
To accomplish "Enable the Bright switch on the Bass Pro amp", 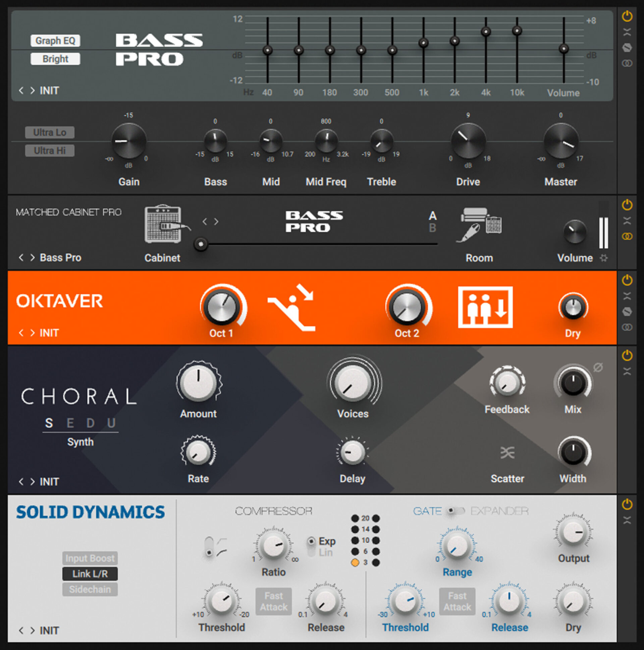I will click(x=55, y=59).
